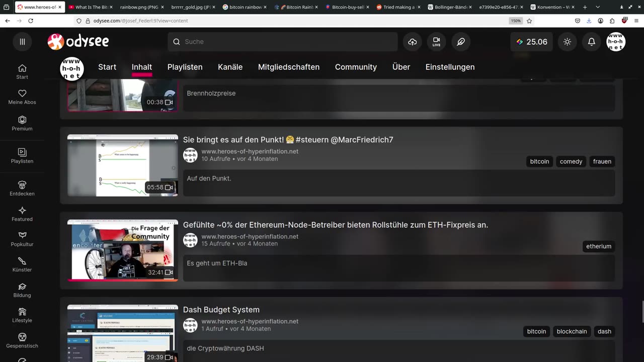Open title 'Sie bringt es auf den Punkt!'
Viewport: 644px width, 362px height.
click(x=288, y=140)
